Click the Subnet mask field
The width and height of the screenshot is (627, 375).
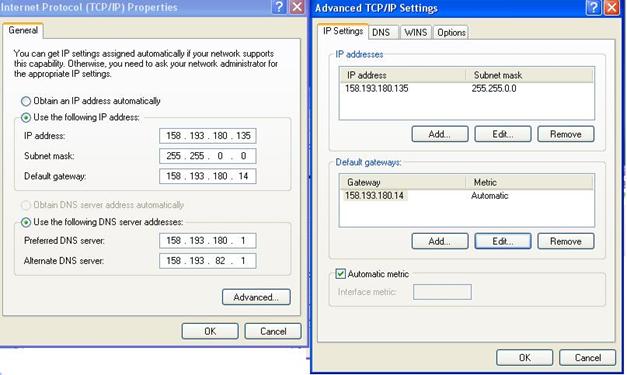(x=208, y=156)
